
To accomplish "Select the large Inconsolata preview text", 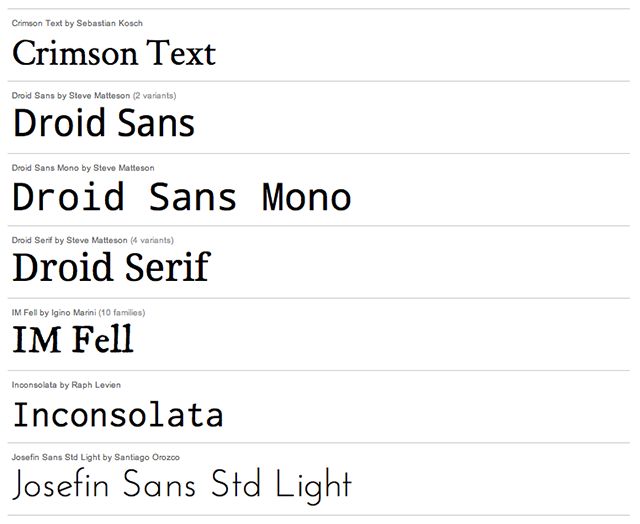I will coord(117,413).
